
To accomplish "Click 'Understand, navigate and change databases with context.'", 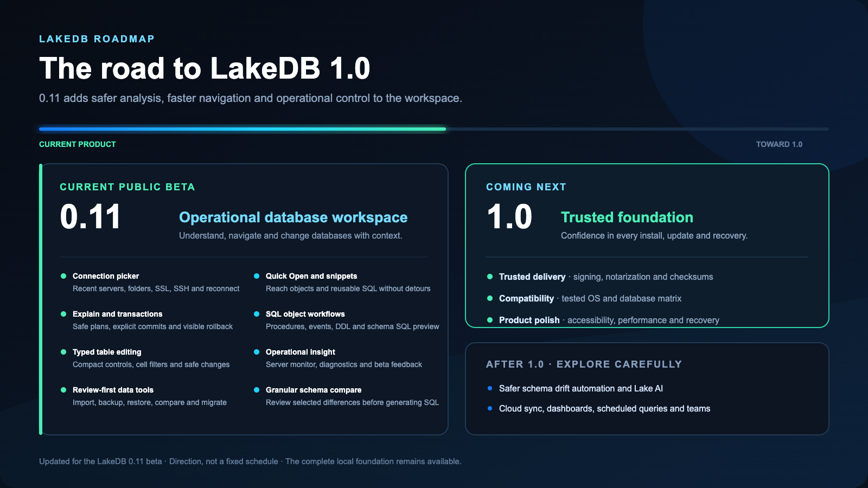I will (x=291, y=236).
